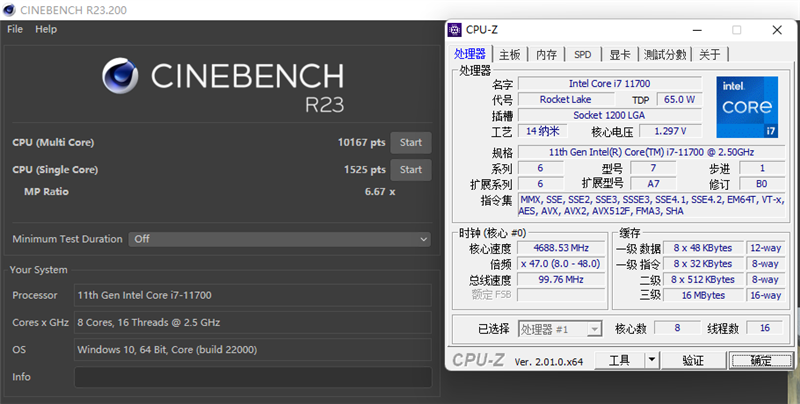Click the MP Ratio value 6.67 x

click(x=380, y=192)
